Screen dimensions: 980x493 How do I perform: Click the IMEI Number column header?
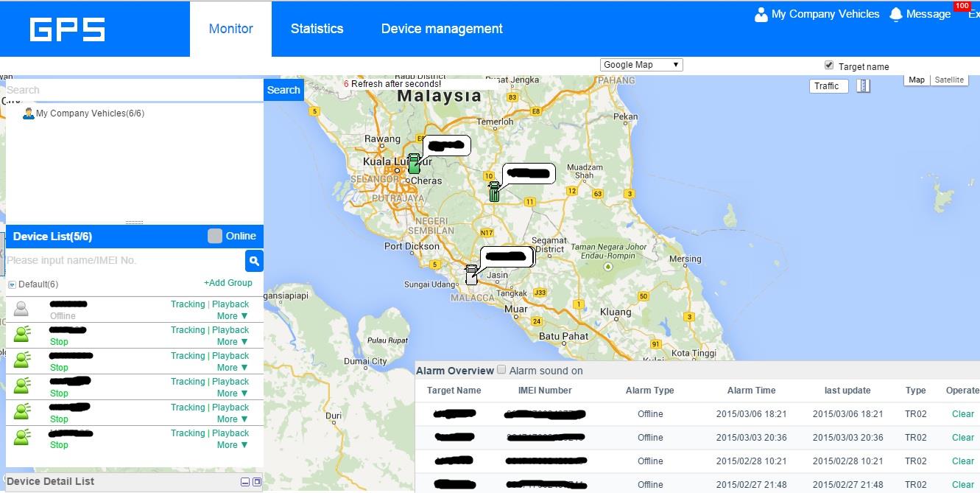click(x=545, y=391)
